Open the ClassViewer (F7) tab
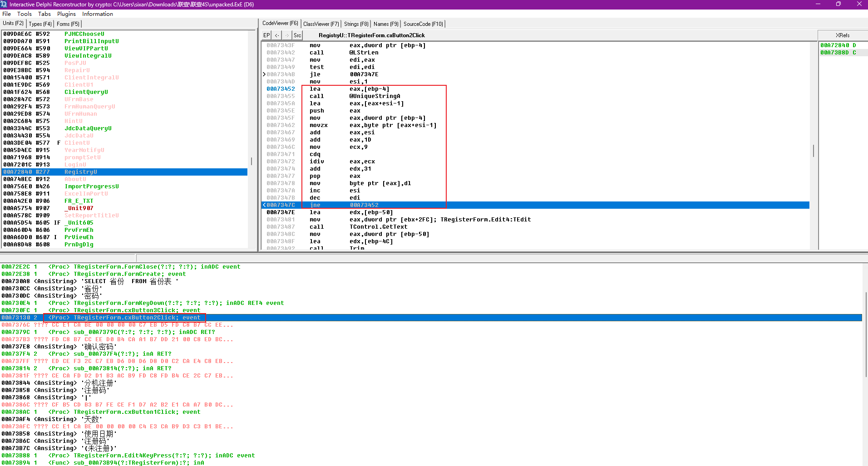The width and height of the screenshot is (868, 466). pos(321,24)
